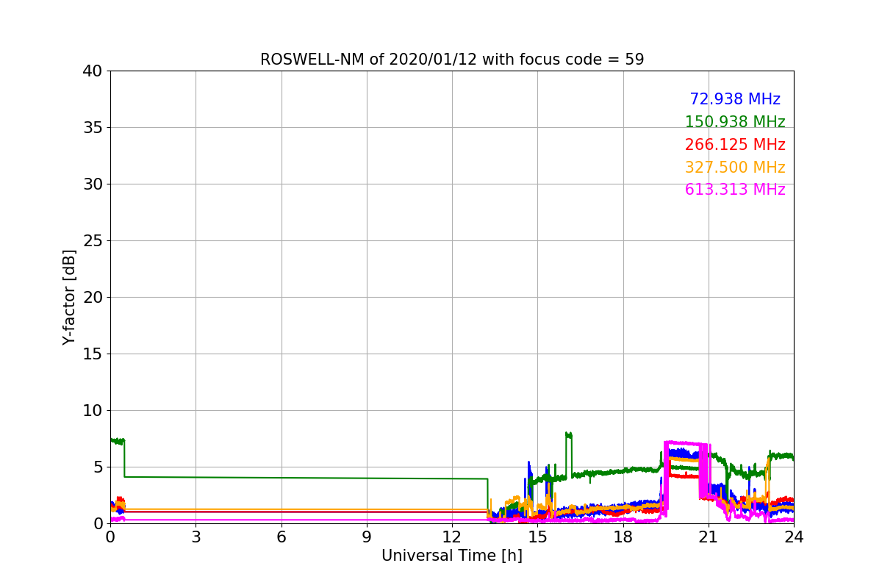Select the 613.313 MHz legend label
Screen dimensions: 882x588
point(735,190)
